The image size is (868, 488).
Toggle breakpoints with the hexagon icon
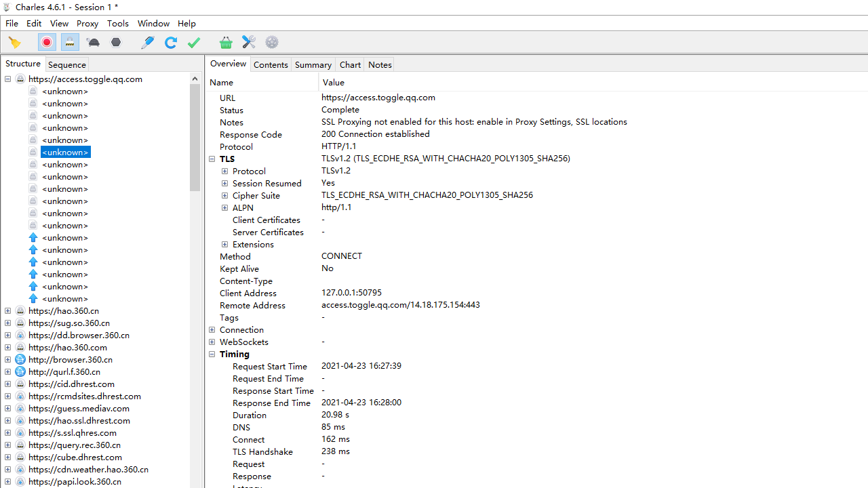[116, 43]
